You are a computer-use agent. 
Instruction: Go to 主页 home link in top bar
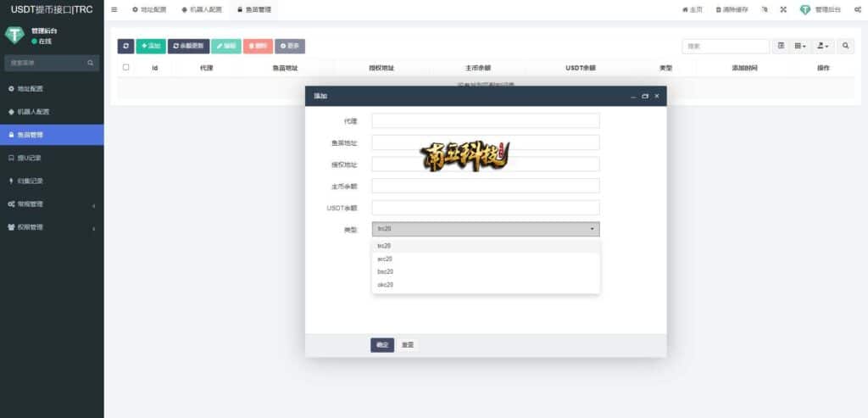(692, 9)
